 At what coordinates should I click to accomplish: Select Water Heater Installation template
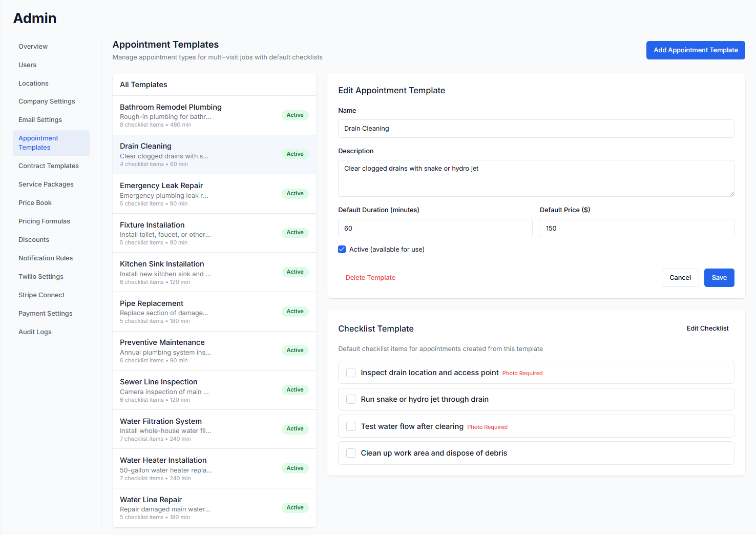214,468
